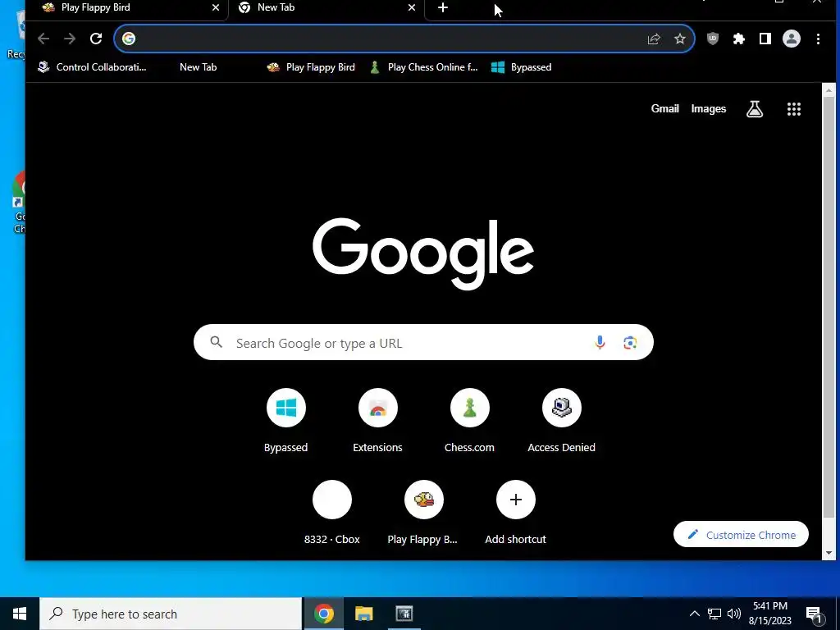
Task: Open the profile avatar menu
Action: point(792,39)
